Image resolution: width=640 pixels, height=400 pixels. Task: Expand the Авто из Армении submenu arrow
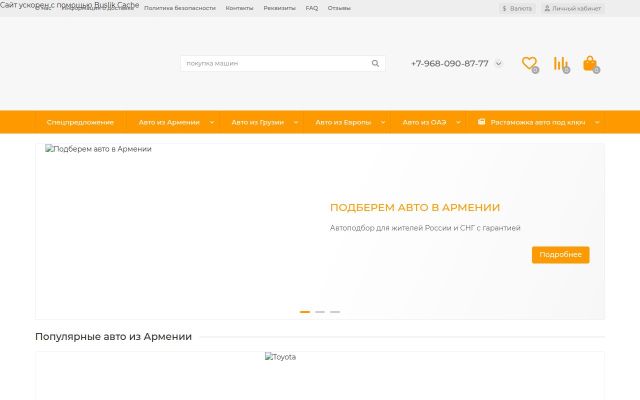pos(212,122)
